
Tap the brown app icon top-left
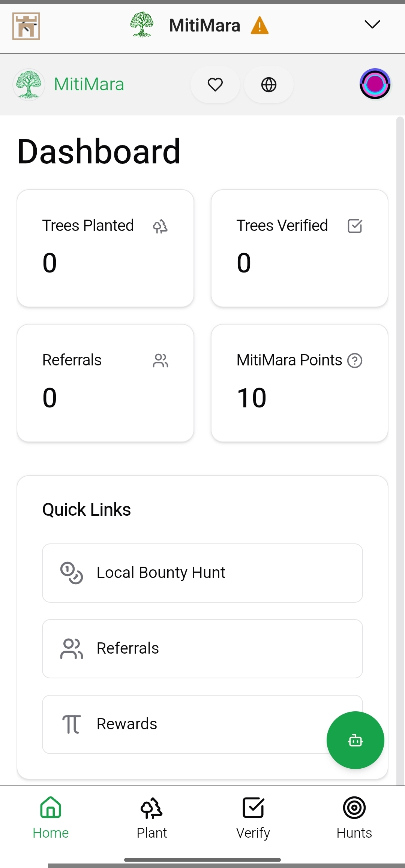(x=26, y=26)
